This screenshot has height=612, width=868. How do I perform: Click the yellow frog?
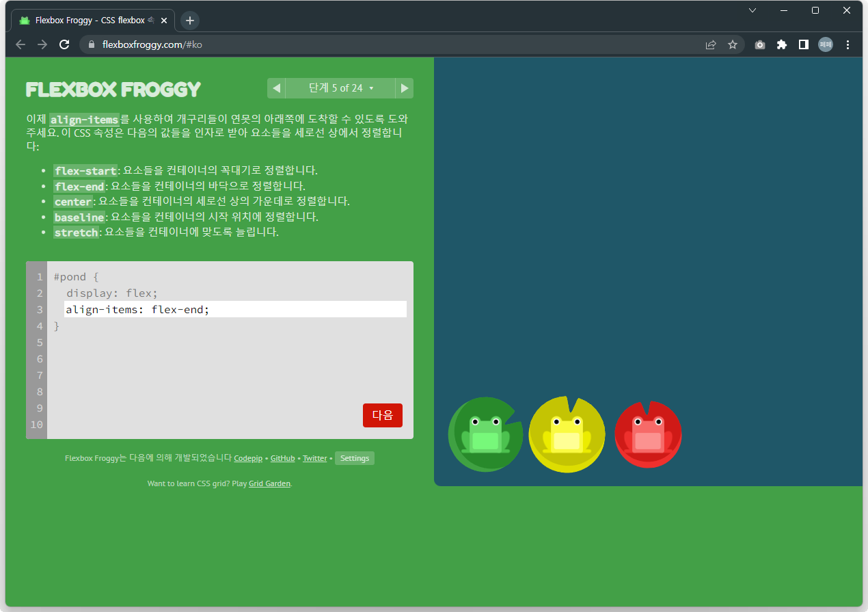click(x=567, y=435)
